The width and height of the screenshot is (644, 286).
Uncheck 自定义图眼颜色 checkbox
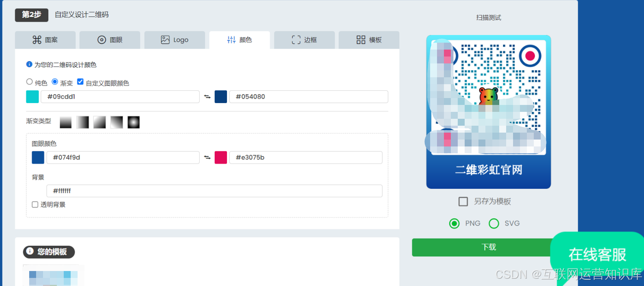pyautogui.click(x=80, y=81)
